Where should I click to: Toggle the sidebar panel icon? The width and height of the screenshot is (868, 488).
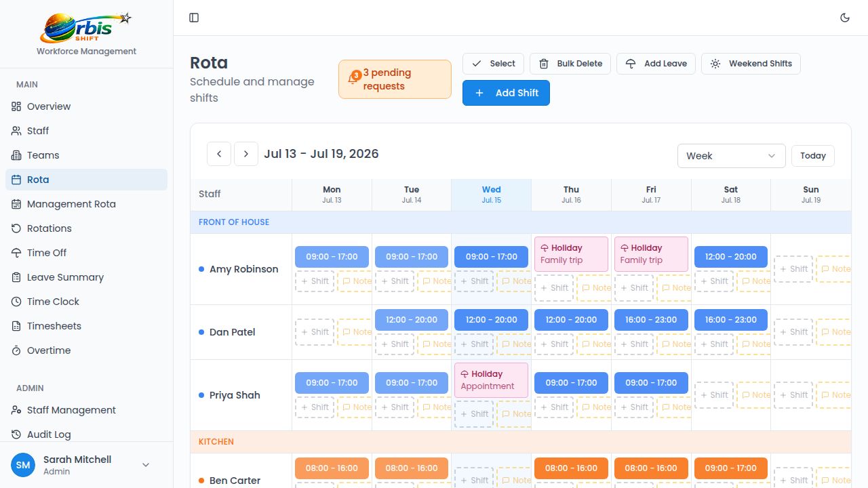click(194, 18)
